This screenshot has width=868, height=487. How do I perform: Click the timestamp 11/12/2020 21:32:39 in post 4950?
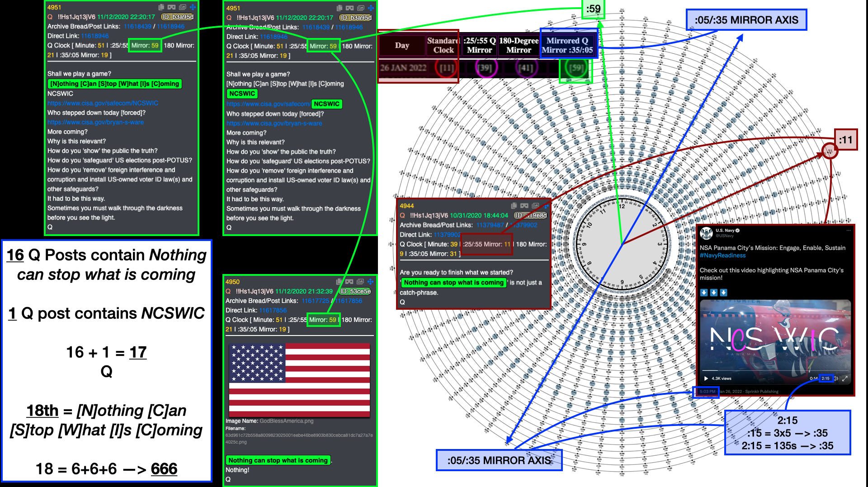(x=304, y=291)
